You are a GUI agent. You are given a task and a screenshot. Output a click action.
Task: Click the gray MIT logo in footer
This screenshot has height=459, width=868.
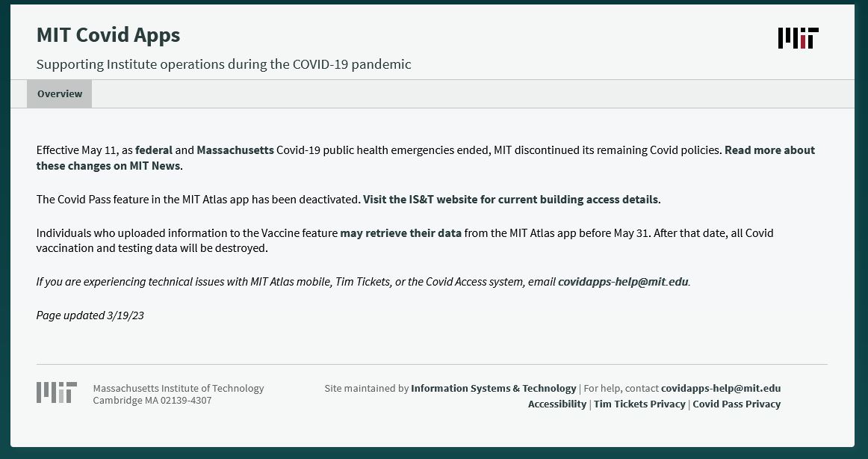[x=57, y=392]
